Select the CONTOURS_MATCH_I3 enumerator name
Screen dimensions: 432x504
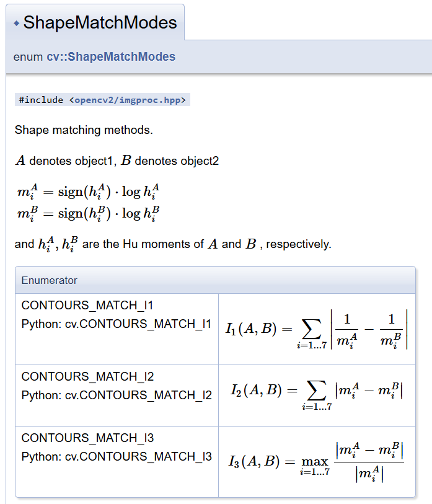pos(87,438)
